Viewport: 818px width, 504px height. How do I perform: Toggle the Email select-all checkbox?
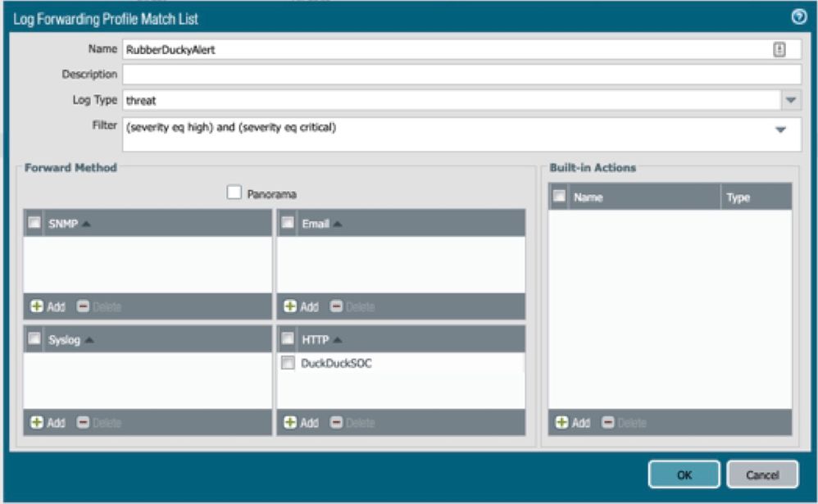288,223
